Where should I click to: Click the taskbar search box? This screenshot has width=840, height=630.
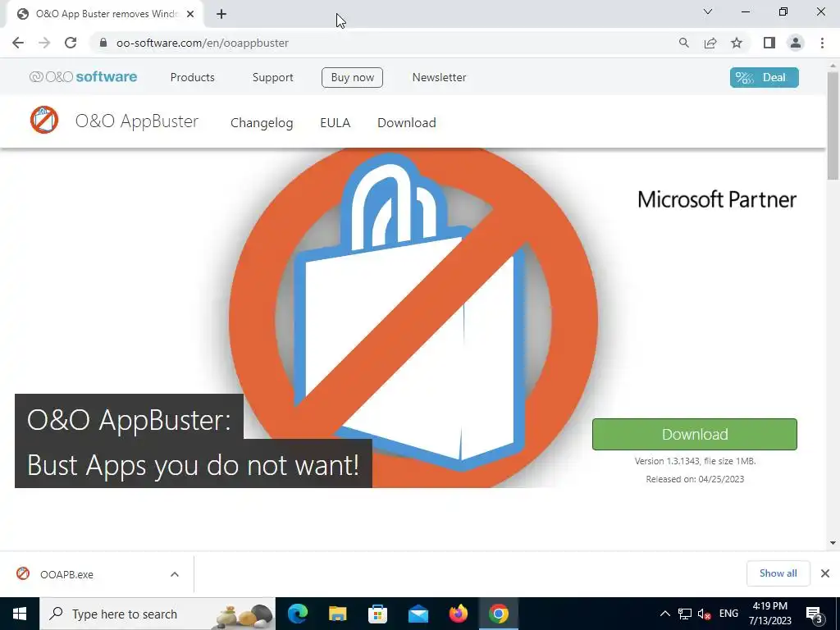[157, 614]
